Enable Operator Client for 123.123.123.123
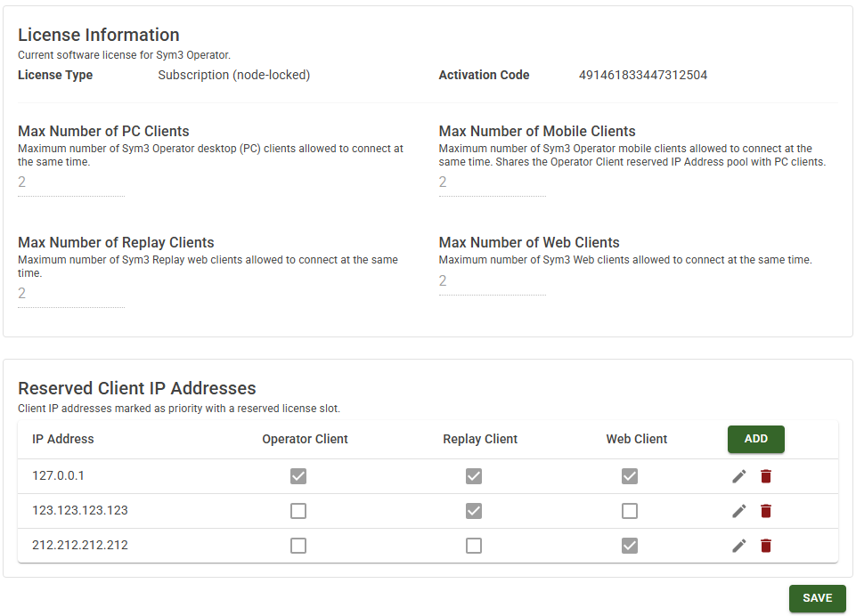 [298, 511]
